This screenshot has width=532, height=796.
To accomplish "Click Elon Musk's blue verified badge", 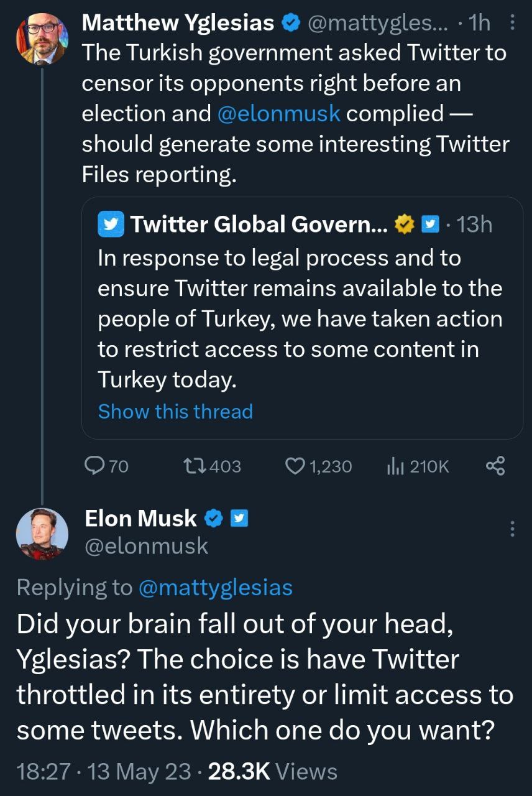I will click(214, 519).
